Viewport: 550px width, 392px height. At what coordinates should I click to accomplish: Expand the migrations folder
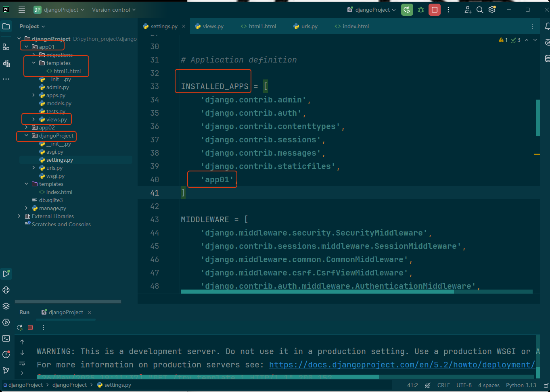pyautogui.click(x=33, y=55)
